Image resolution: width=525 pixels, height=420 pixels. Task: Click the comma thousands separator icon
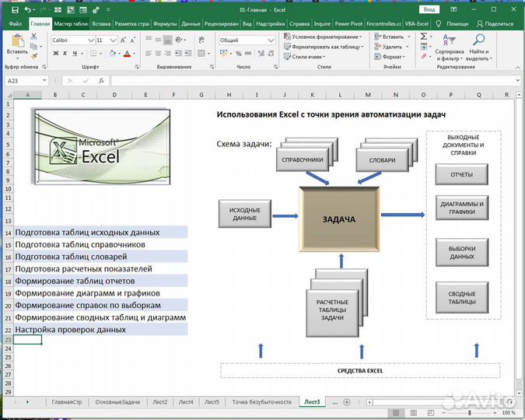click(x=248, y=53)
